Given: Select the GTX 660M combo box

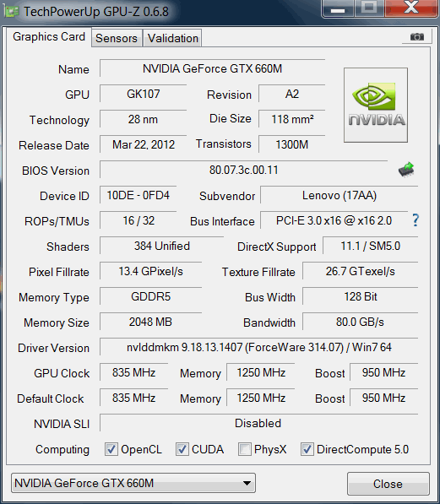Looking at the screenshot, I should tap(133, 483).
